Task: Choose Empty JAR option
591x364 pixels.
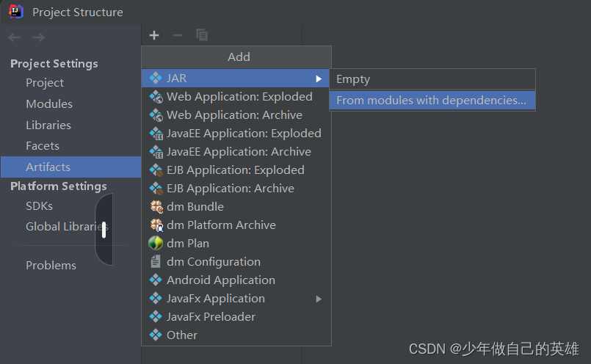Action: coord(432,79)
